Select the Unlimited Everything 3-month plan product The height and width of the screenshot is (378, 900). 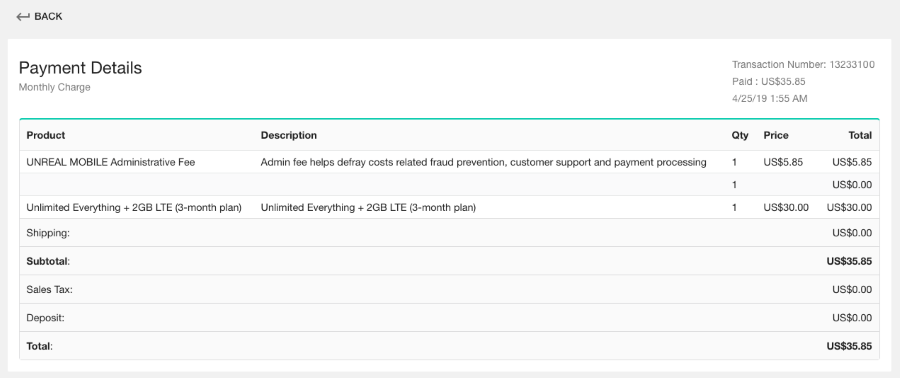134,208
